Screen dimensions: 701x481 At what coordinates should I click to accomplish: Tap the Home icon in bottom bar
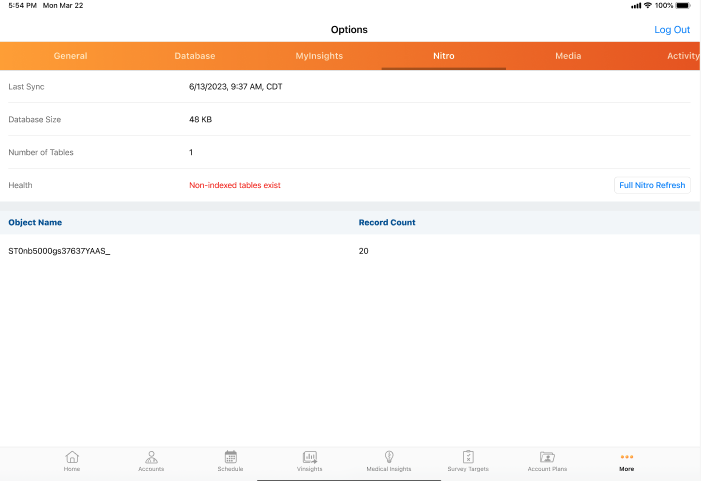pos(72,457)
